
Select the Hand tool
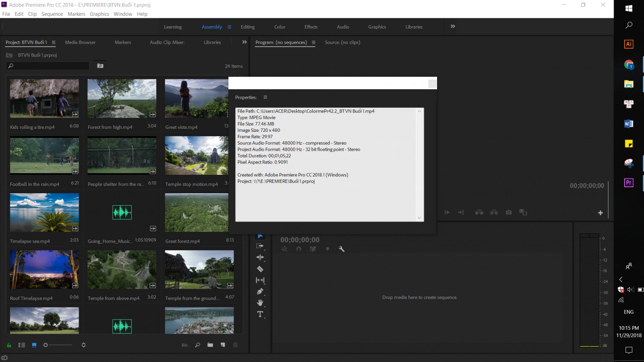(x=260, y=303)
